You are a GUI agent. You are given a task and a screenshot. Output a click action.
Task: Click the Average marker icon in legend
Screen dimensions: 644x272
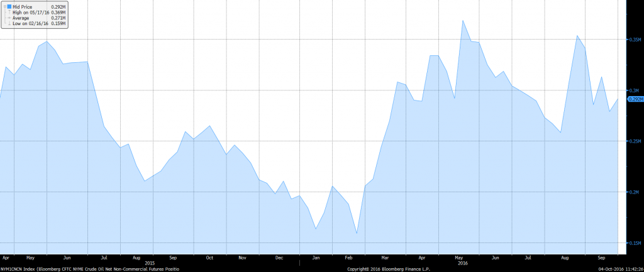9,18
